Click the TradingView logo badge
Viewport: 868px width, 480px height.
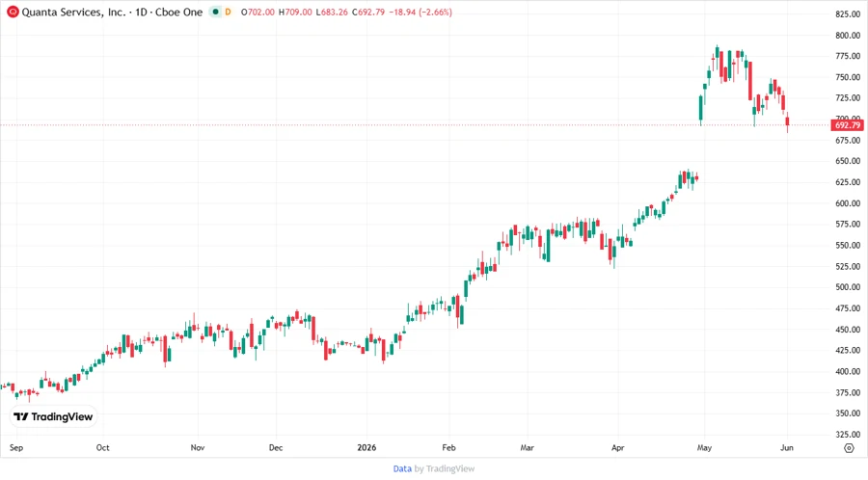[54, 416]
